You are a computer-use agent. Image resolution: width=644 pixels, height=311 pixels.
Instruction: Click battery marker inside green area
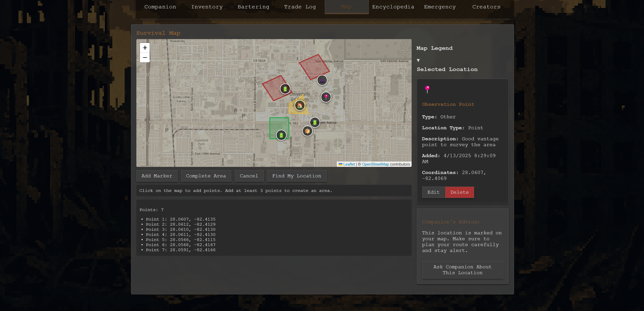[281, 135]
